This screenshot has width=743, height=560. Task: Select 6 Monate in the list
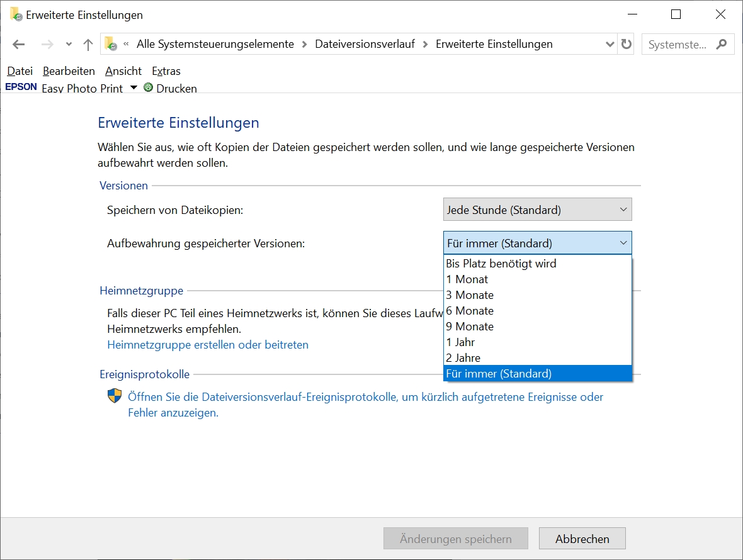coord(537,311)
